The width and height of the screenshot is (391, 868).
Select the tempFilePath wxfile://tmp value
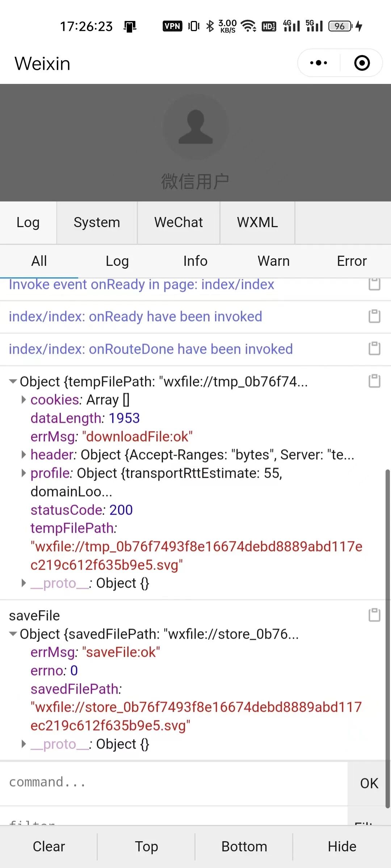(196, 556)
